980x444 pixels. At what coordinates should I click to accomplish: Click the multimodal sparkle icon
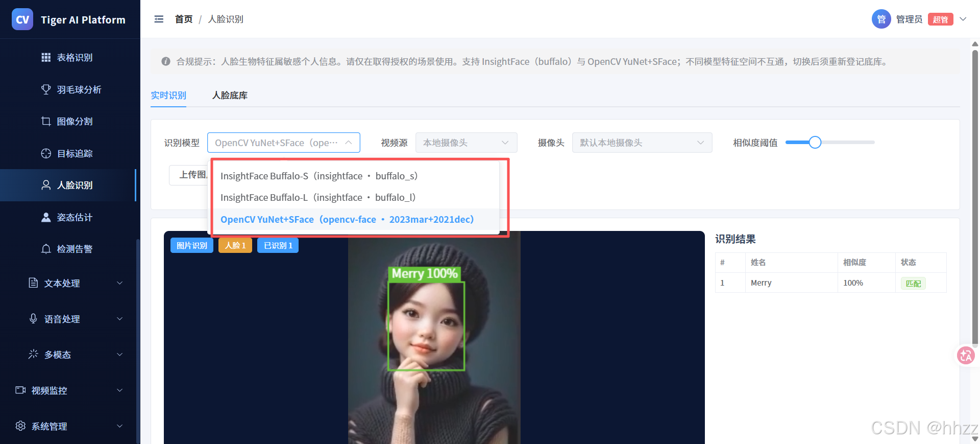[33, 354]
